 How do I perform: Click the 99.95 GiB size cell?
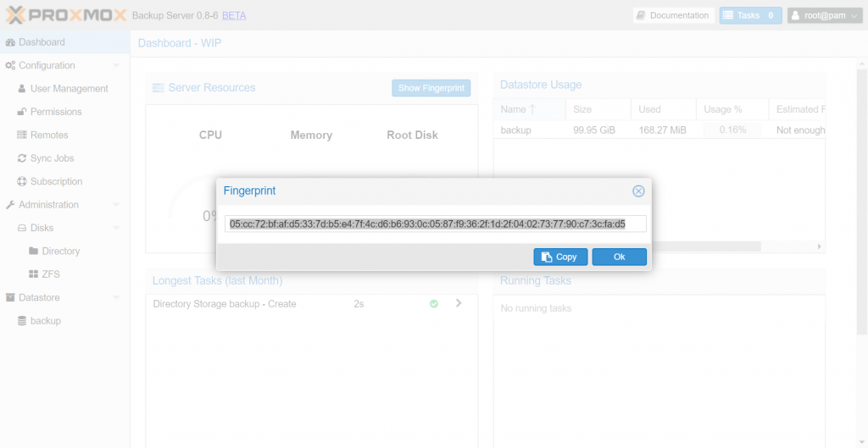click(x=594, y=130)
